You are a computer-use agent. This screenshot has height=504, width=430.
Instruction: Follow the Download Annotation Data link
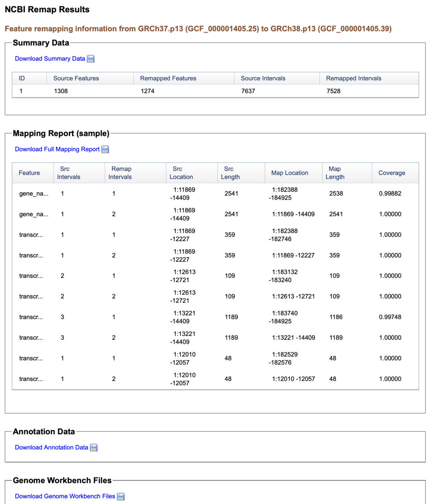coord(52,448)
